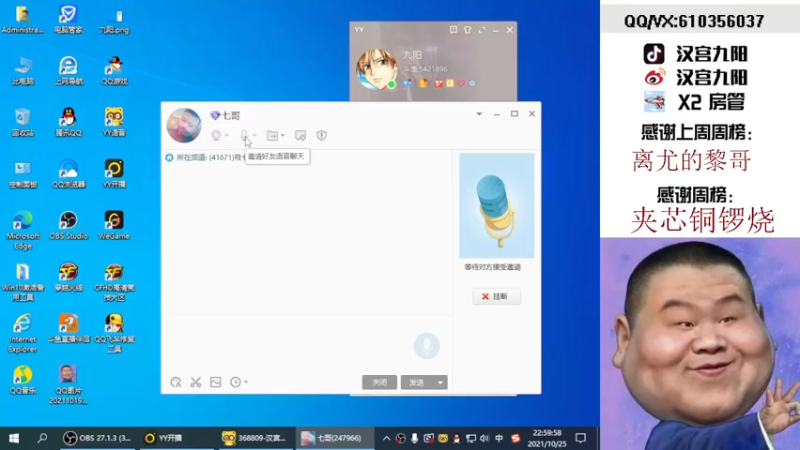Switch to 368809 YY channel taskbar item

point(254,438)
